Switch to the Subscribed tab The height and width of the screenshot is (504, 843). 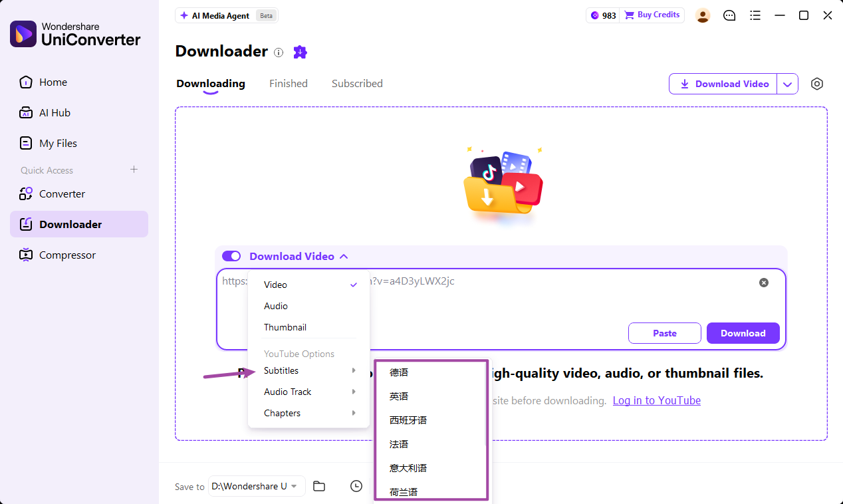357,84
